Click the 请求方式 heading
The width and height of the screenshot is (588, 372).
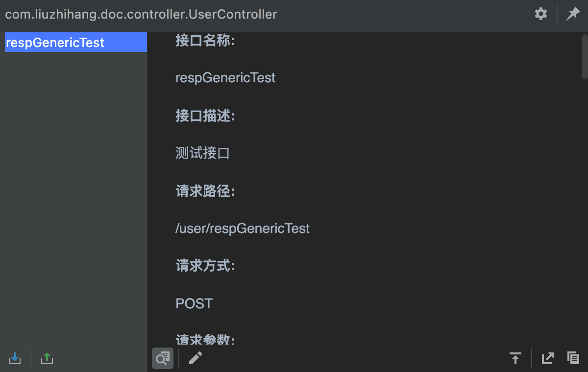point(205,266)
